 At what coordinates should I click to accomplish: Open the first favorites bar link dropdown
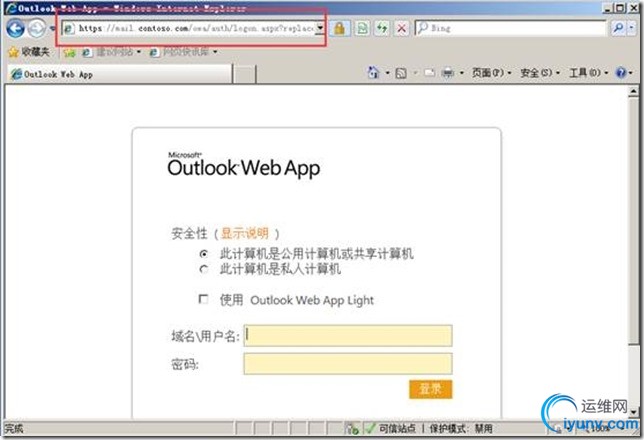pos(138,52)
